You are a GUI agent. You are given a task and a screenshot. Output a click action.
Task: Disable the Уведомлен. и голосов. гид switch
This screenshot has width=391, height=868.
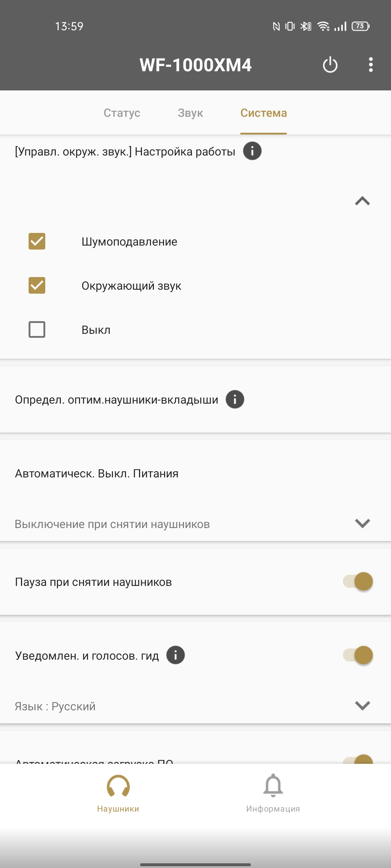(x=358, y=655)
